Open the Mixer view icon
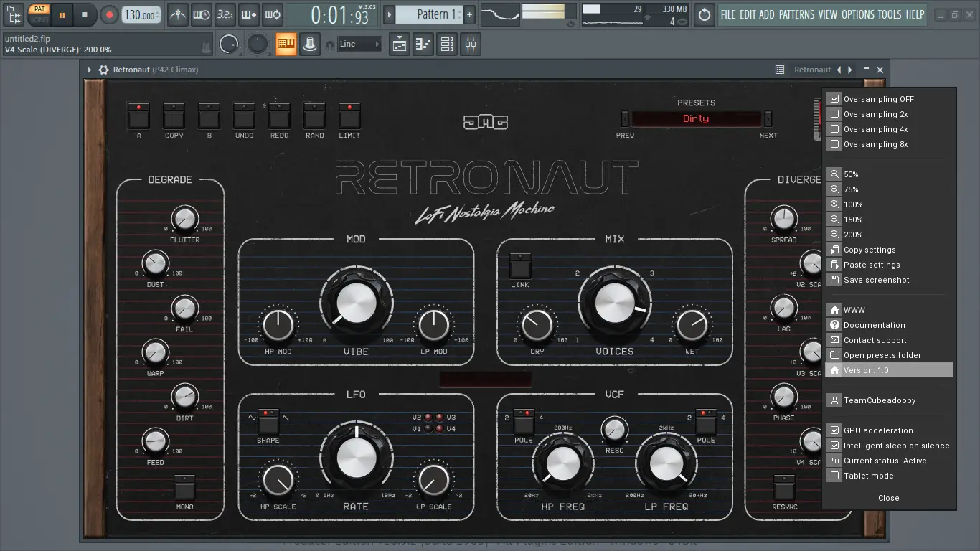This screenshot has height=551, width=980. click(471, 44)
